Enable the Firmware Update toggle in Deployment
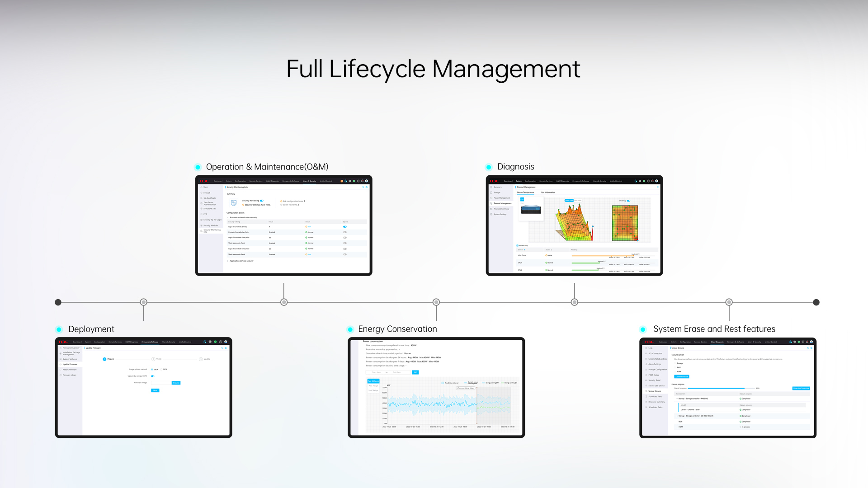Image resolution: width=868 pixels, height=488 pixels. [153, 376]
